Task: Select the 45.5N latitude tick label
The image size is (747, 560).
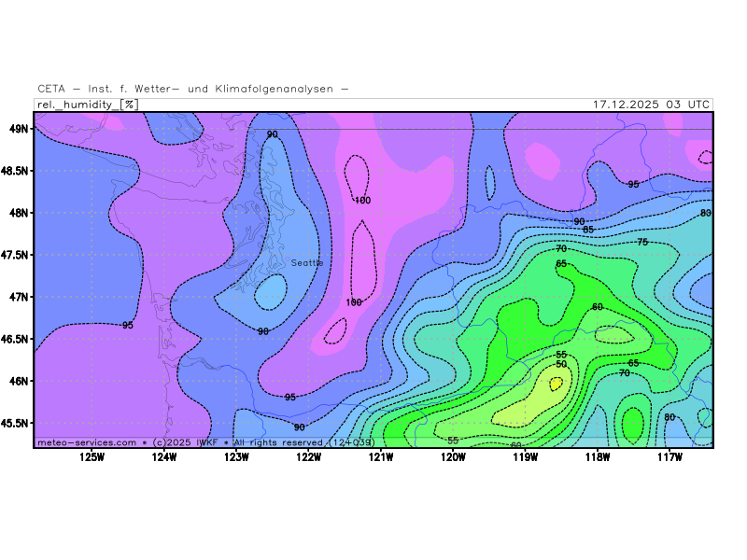Action: (x=14, y=423)
